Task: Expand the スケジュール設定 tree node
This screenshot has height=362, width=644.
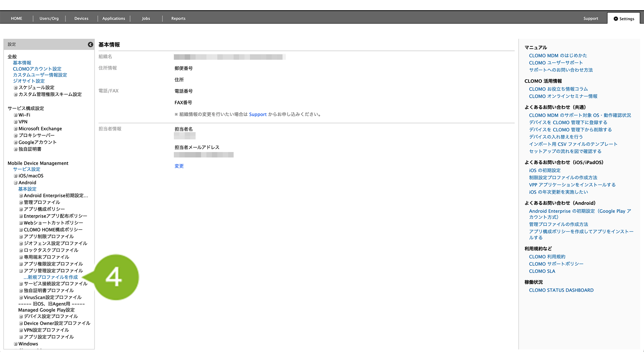Action: click(16, 88)
